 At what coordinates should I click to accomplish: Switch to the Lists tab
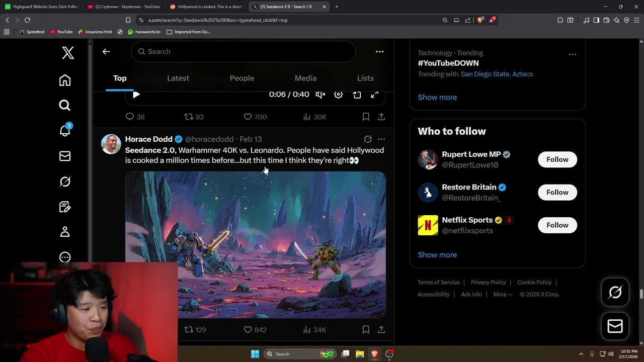click(365, 78)
